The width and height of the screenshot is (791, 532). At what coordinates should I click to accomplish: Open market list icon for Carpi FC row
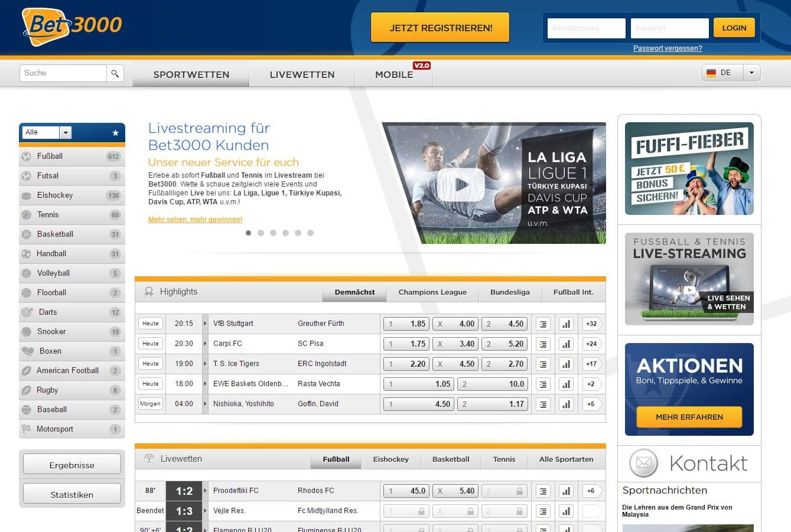(x=543, y=344)
